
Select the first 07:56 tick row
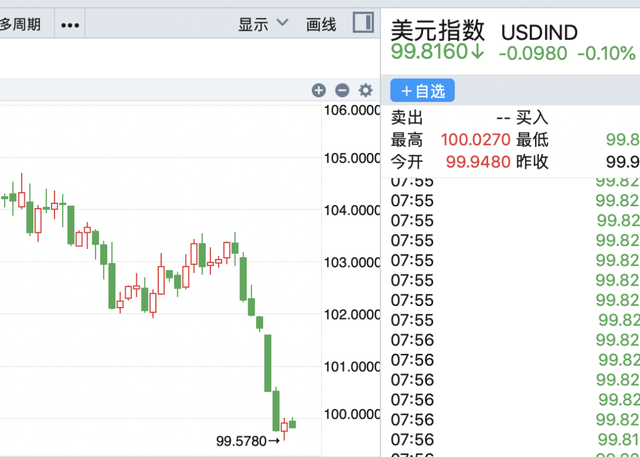click(515, 340)
